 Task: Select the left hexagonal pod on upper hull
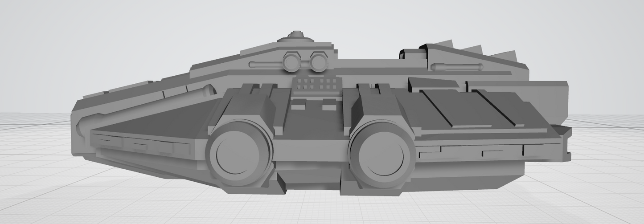tap(291, 62)
